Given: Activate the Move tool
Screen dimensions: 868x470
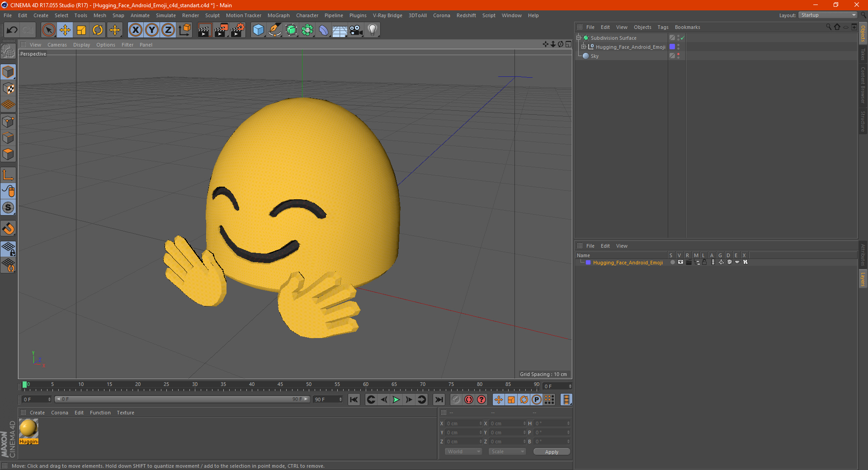Looking at the screenshot, I should pyautogui.click(x=65, y=30).
